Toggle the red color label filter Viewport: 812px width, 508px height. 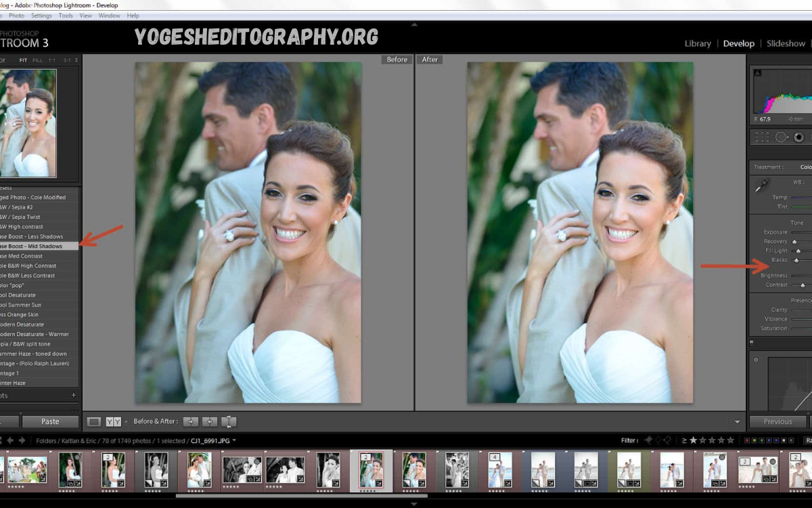746,441
